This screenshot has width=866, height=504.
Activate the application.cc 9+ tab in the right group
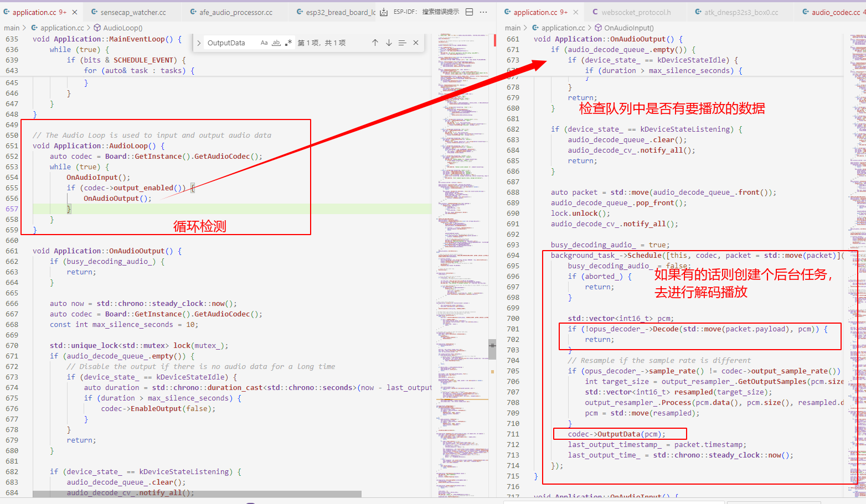(x=540, y=12)
